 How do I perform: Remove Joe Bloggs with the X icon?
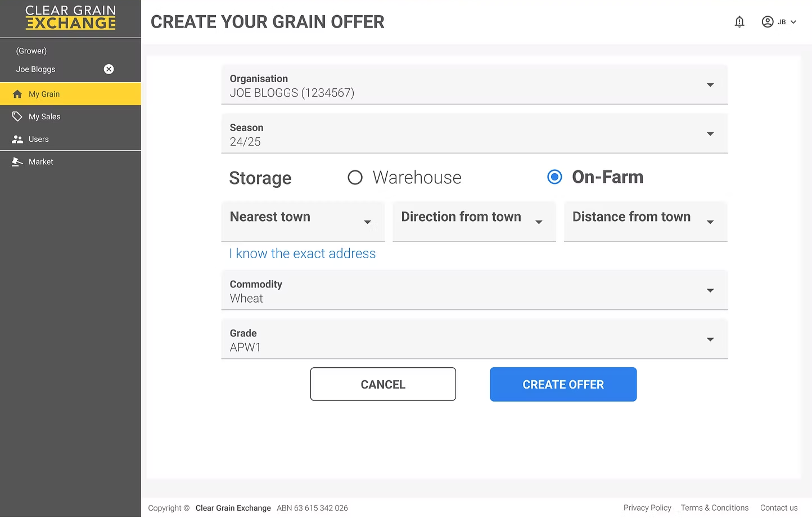[109, 69]
